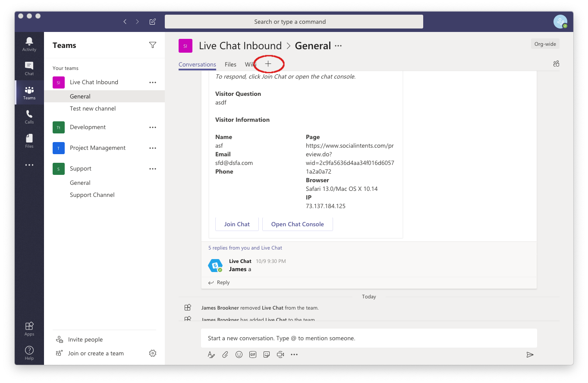Screen dimensions: 588x383
Task: Click the IP address 73.137.184.125
Action: coord(326,206)
